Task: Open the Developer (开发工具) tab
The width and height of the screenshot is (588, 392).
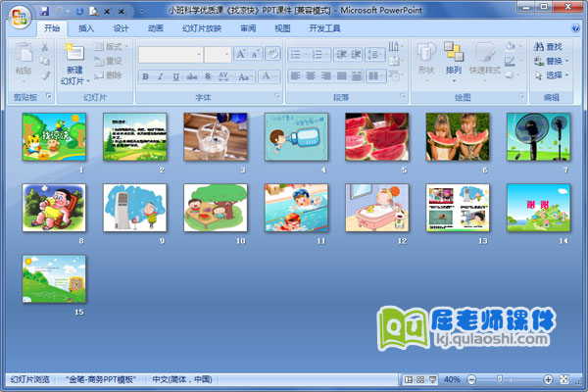Action: (324, 28)
